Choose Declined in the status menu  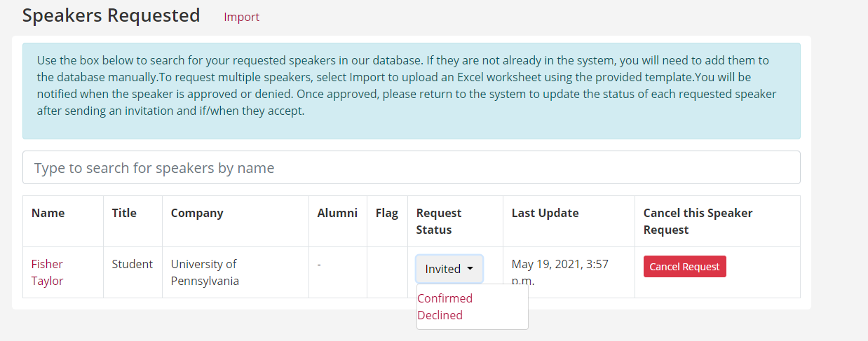pos(440,315)
